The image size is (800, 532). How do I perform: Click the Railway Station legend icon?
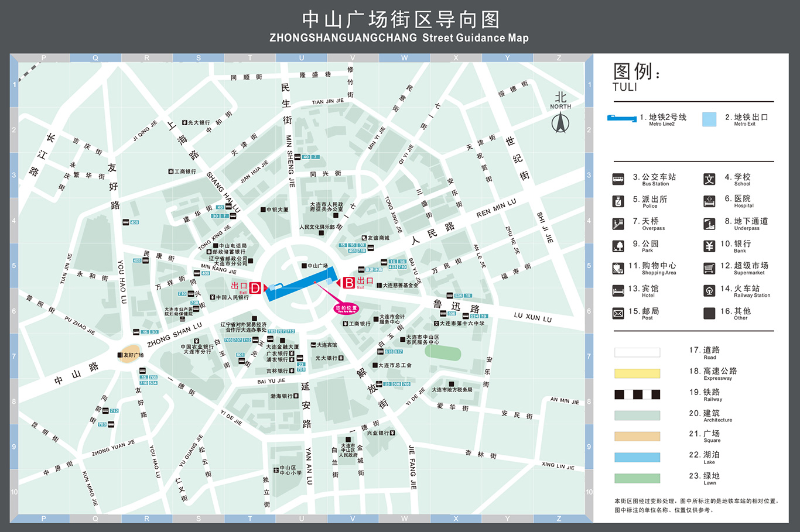coord(709,291)
